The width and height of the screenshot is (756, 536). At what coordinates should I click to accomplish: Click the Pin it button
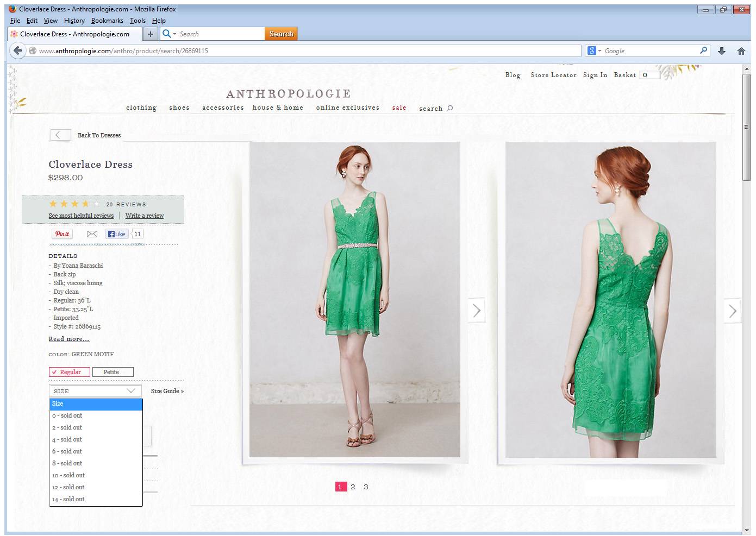62,234
